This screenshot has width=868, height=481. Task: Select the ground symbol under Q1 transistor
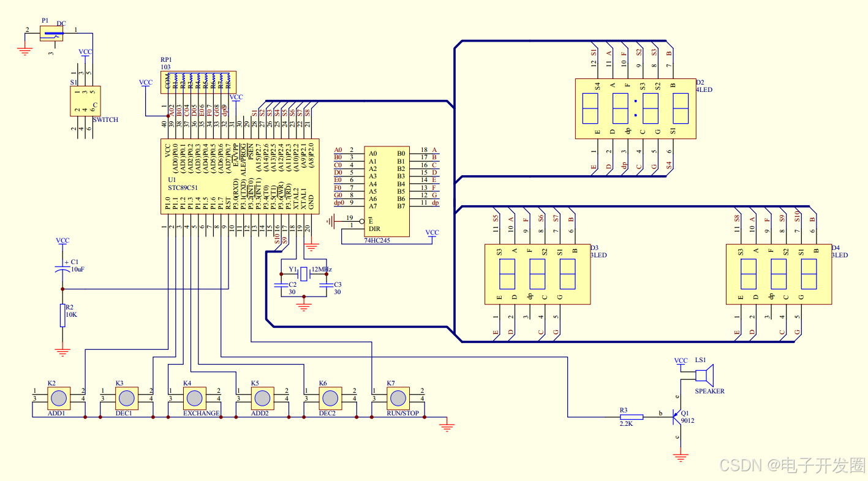680,457
